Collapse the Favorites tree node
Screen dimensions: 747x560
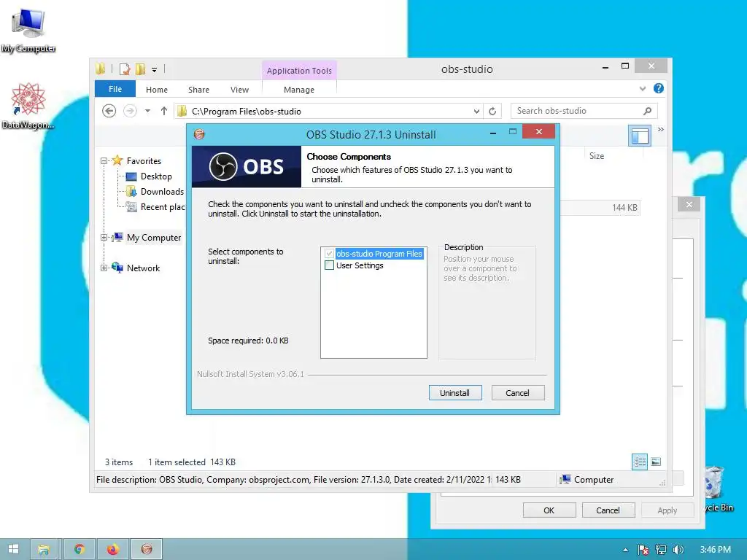coord(104,161)
